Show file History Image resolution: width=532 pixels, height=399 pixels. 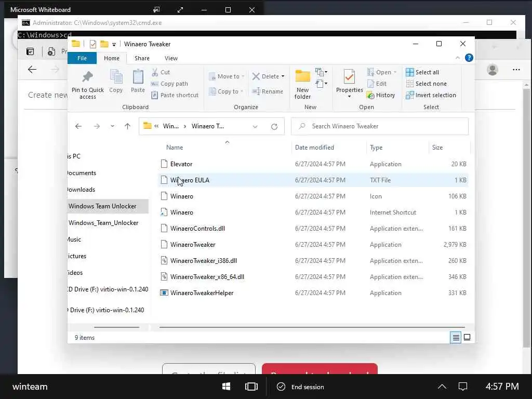381,96
